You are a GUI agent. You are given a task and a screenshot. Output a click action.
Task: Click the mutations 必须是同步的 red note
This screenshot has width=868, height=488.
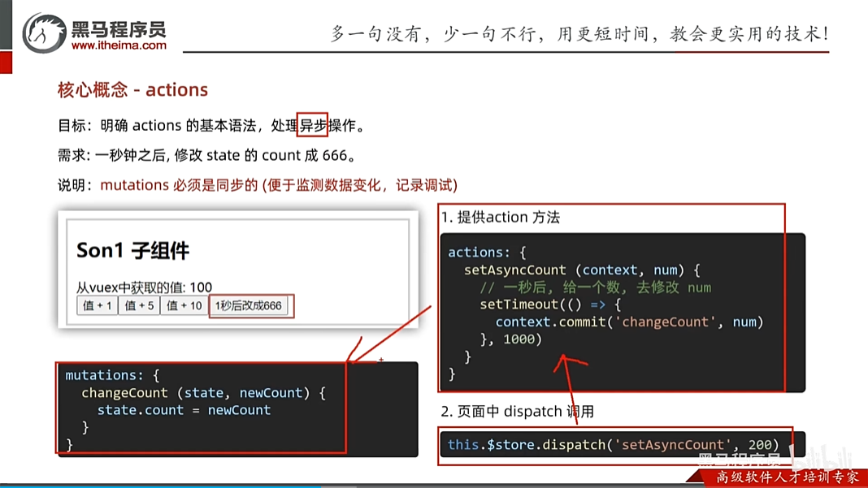[279, 185]
